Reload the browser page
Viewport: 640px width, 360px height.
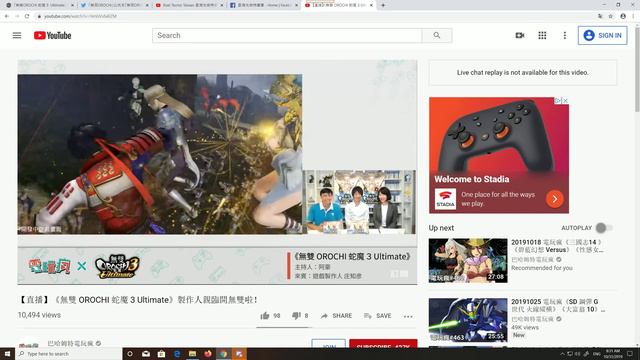pos(27,16)
